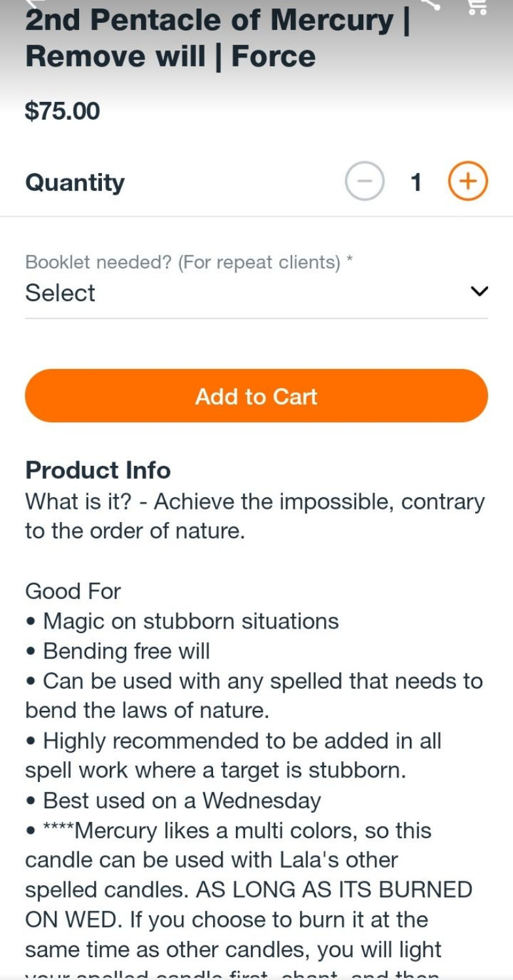Tap the share icon in header
The width and height of the screenshot is (513, 980).
click(431, 4)
